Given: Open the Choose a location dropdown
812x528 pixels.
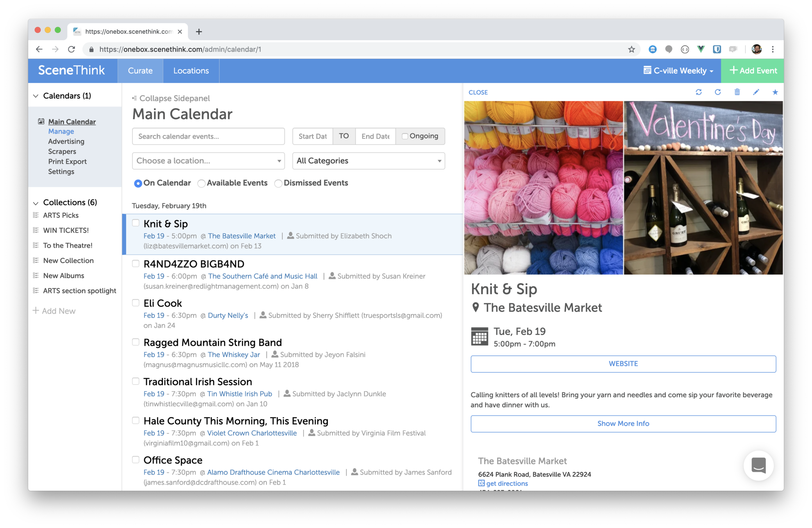Looking at the screenshot, I should click(x=208, y=161).
